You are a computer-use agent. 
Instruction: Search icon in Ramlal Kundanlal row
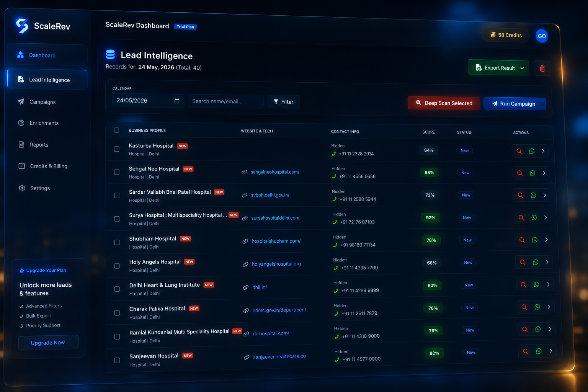tap(525, 329)
